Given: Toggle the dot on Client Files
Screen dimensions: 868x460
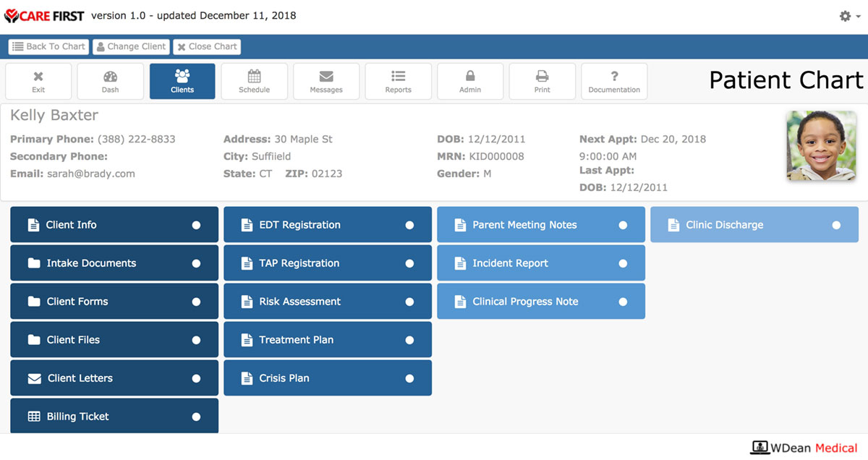Looking at the screenshot, I should [196, 340].
